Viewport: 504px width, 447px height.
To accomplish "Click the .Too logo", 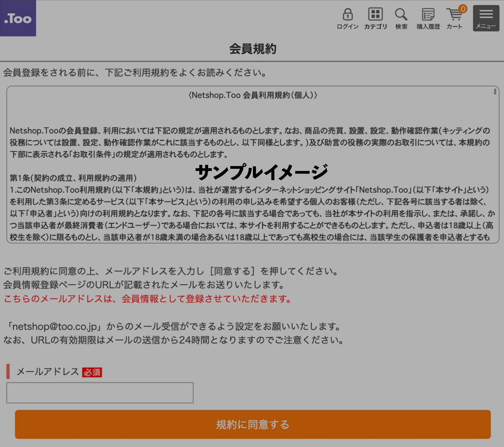I will (x=18, y=18).
